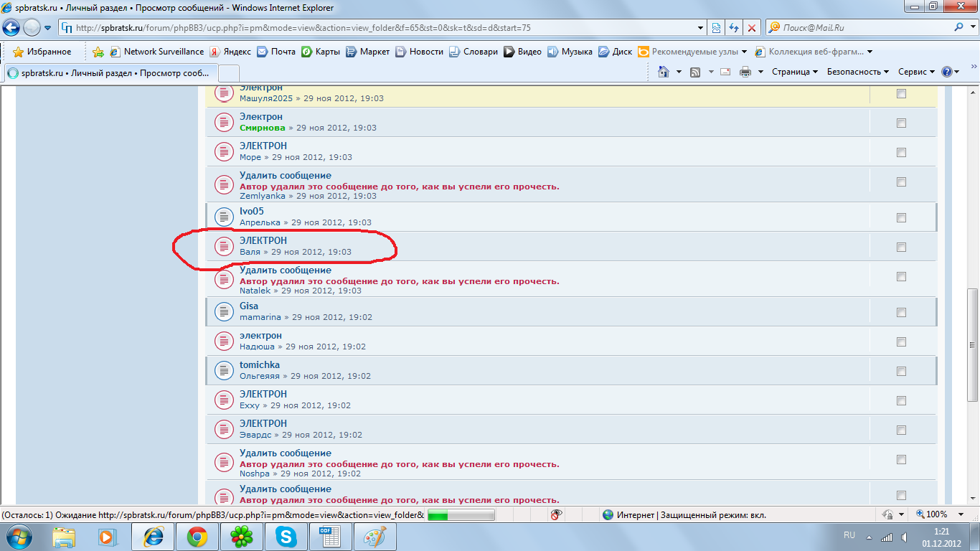The width and height of the screenshot is (980, 551).
Task: Stop loading with the red X icon
Action: [752, 28]
